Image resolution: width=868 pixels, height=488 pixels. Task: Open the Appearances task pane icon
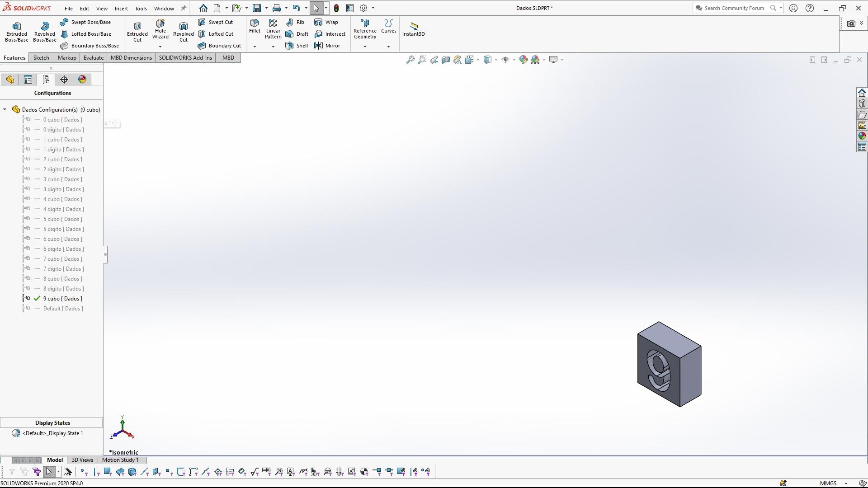[x=862, y=136]
